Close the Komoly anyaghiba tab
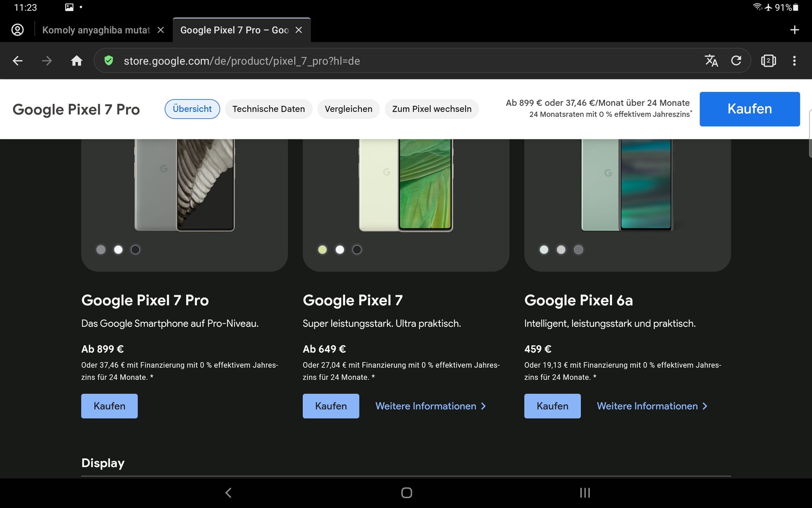Viewport: 812px width, 508px height. (x=161, y=30)
